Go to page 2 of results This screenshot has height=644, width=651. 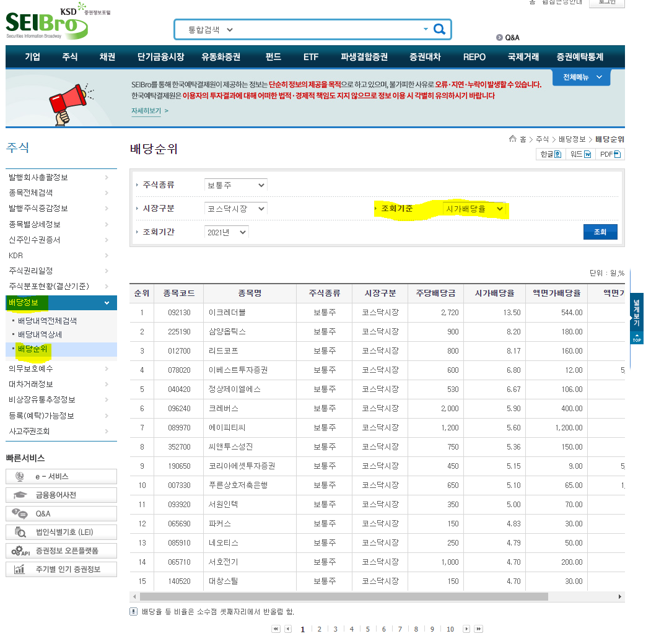pos(319,630)
